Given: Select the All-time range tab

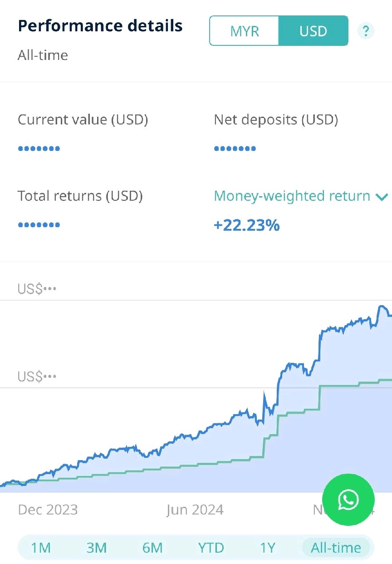Looking at the screenshot, I should [x=336, y=548].
